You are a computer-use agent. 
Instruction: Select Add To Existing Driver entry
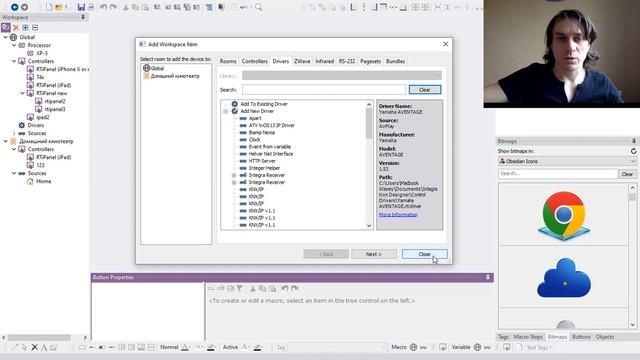tap(264, 104)
